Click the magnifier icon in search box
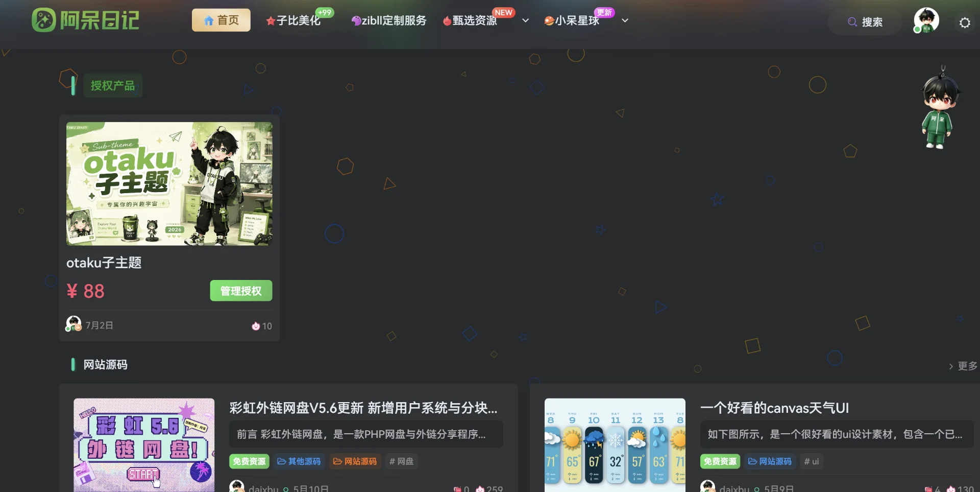Image resolution: width=980 pixels, height=492 pixels. point(852,22)
